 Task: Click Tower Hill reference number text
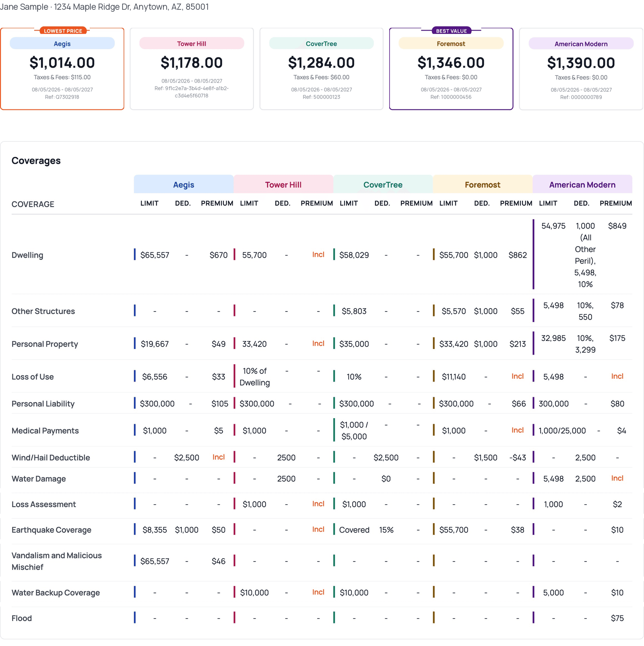[x=192, y=92]
